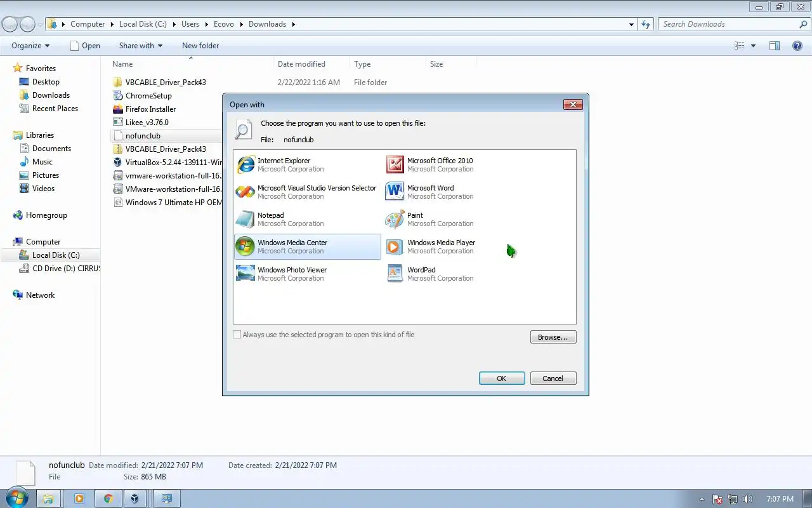Click the refresh address bar button
The image size is (812, 508).
pos(646,24)
